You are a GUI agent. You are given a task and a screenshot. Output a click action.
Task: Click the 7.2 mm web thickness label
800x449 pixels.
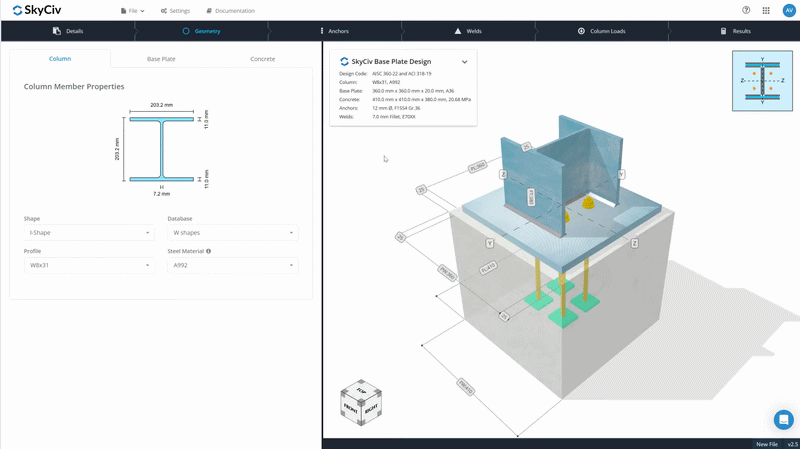coord(161,194)
